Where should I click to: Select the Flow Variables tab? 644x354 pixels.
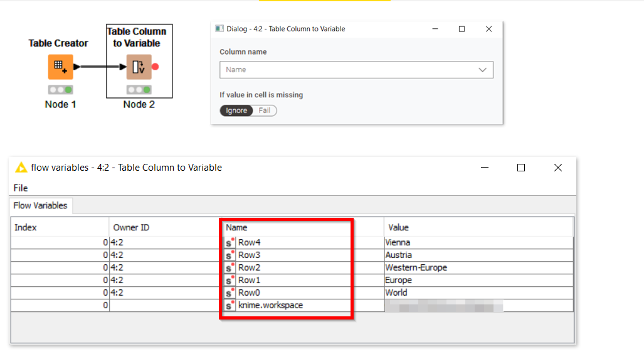tap(41, 205)
